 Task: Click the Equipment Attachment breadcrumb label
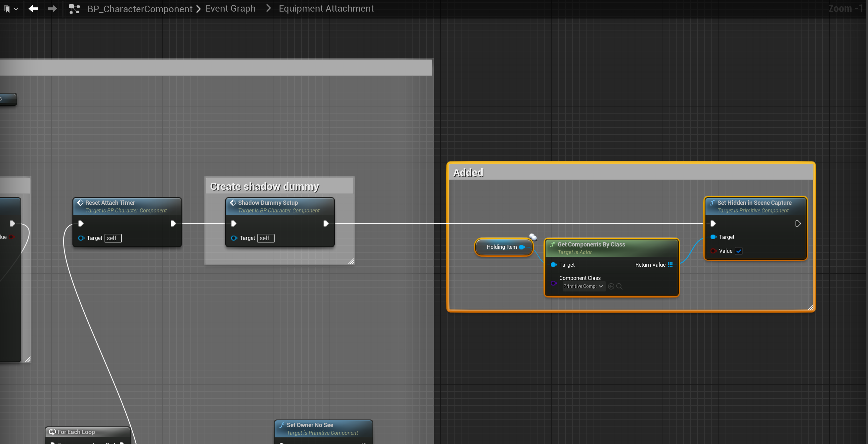pyautogui.click(x=326, y=9)
